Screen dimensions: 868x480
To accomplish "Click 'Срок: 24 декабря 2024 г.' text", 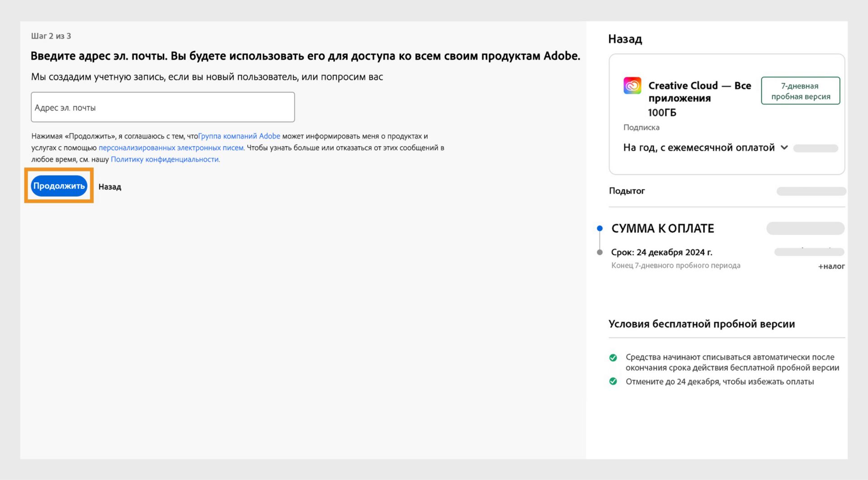I will pyautogui.click(x=662, y=252).
